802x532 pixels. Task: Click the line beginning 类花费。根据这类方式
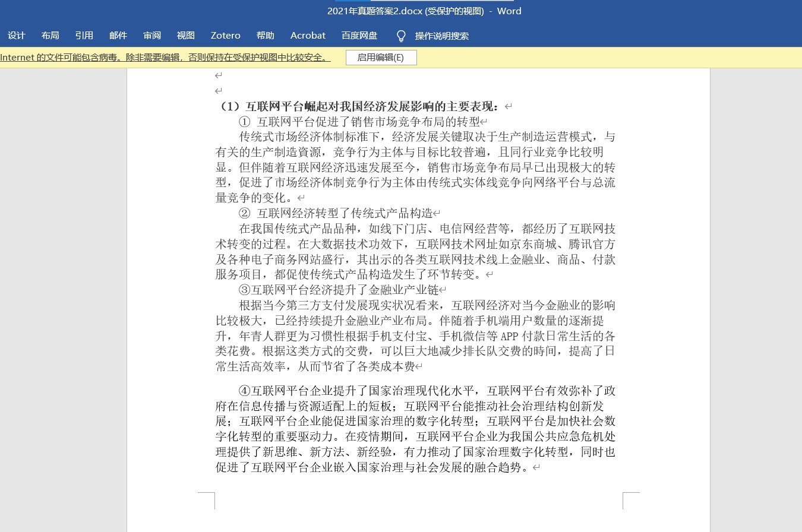click(415, 351)
